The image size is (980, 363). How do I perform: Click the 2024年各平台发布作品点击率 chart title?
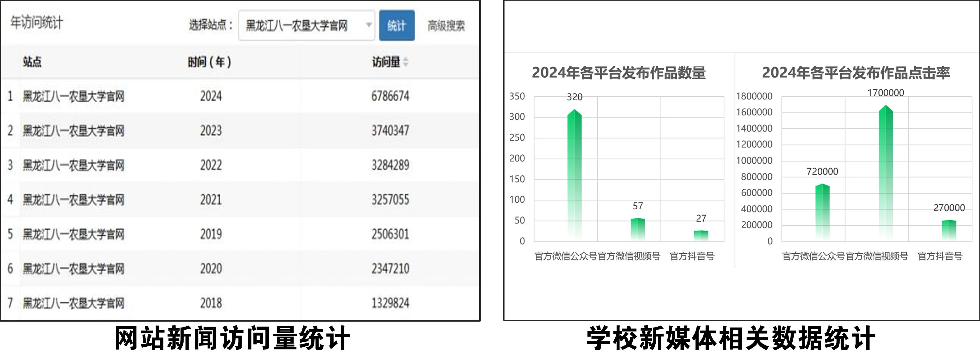pos(856,73)
